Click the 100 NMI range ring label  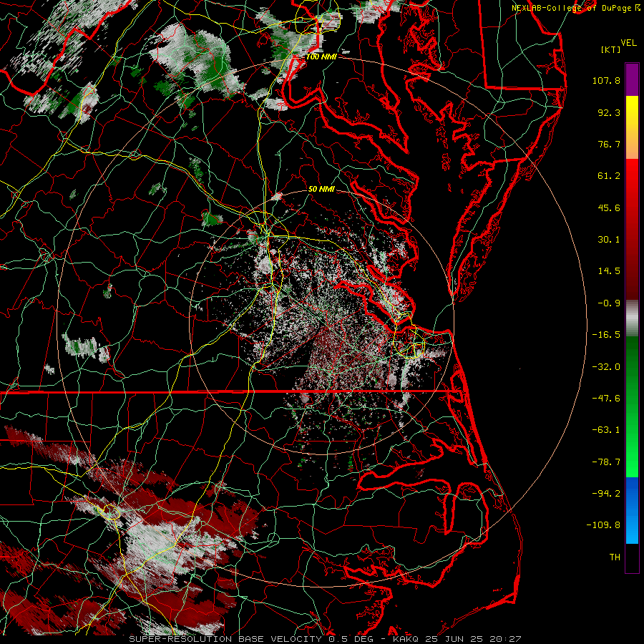[321, 57]
